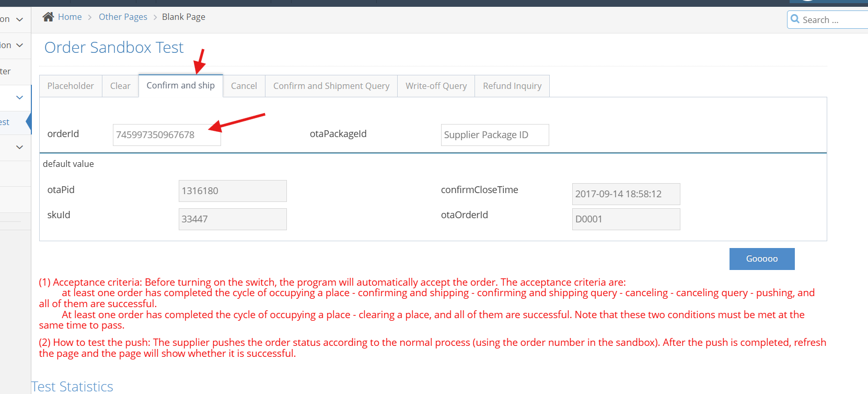Go to Other Pages breadcrumb link
868x394 pixels.
123,17
